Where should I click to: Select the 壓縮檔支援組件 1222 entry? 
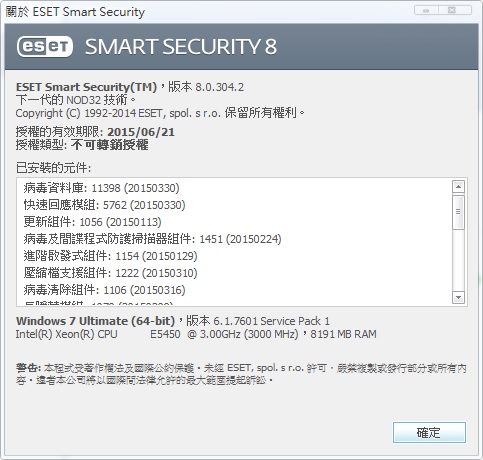tap(110, 273)
